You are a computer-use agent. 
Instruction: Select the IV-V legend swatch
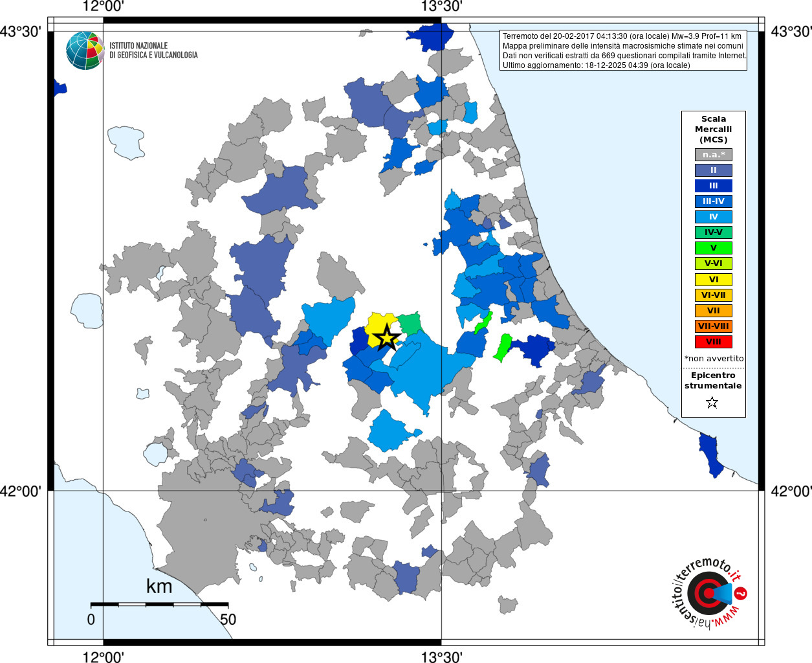pos(714,232)
